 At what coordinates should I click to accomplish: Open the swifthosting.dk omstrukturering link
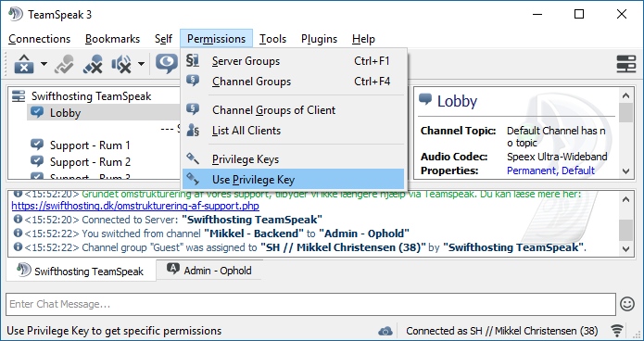(135, 206)
